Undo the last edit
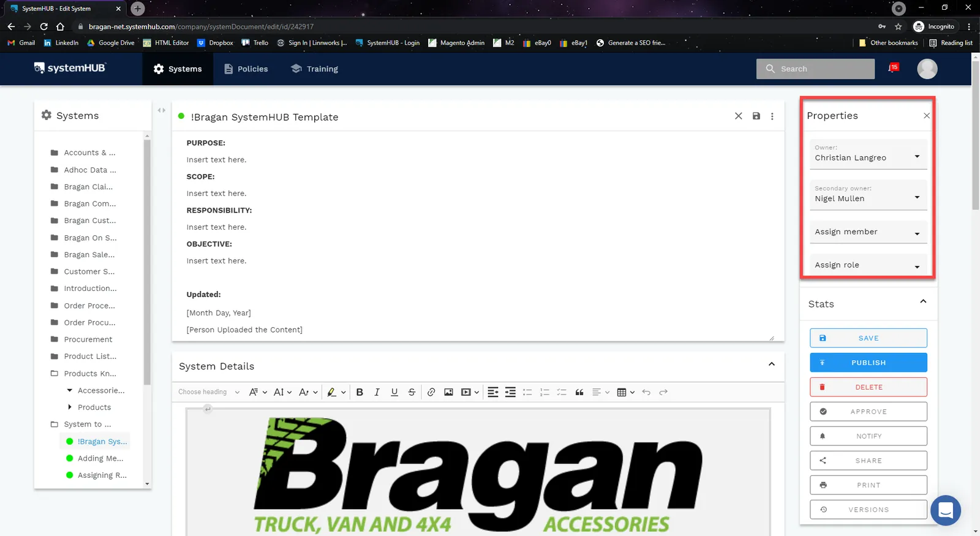The width and height of the screenshot is (980, 536). (x=646, y=392)
